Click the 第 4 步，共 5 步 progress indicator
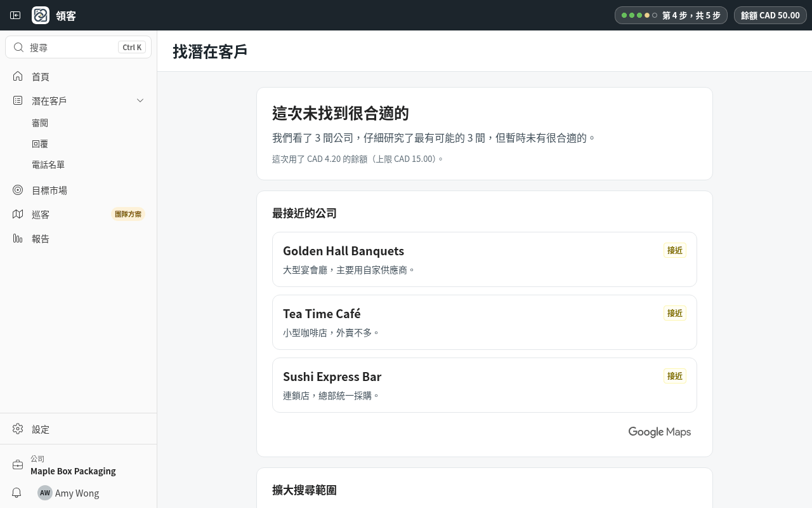The image size is (812, 508). coord(671,15)
